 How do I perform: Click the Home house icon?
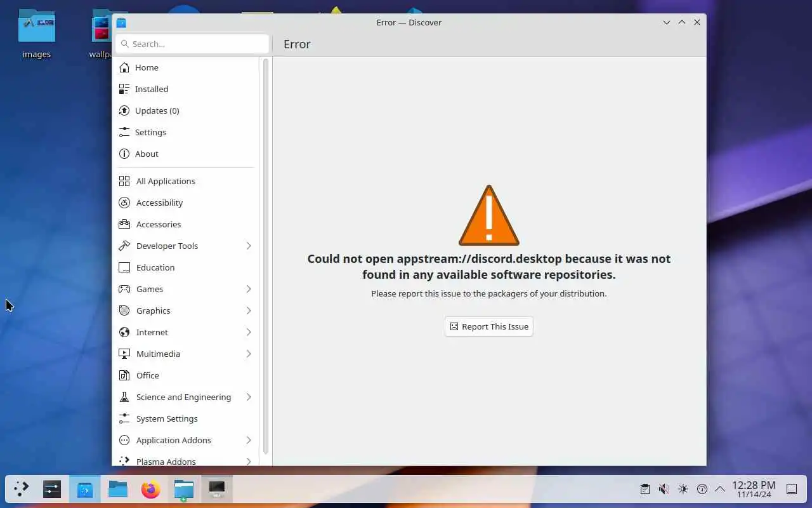(124, 67)
